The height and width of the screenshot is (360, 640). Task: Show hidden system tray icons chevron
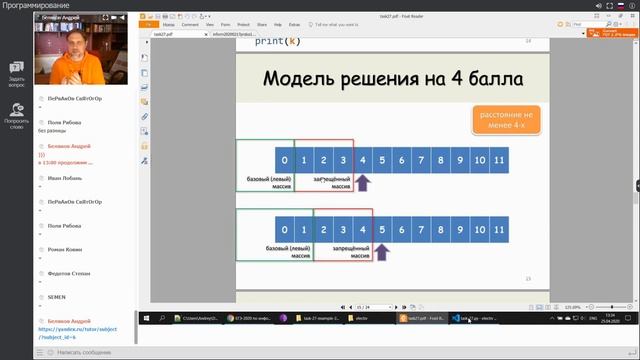click(552, 318)
